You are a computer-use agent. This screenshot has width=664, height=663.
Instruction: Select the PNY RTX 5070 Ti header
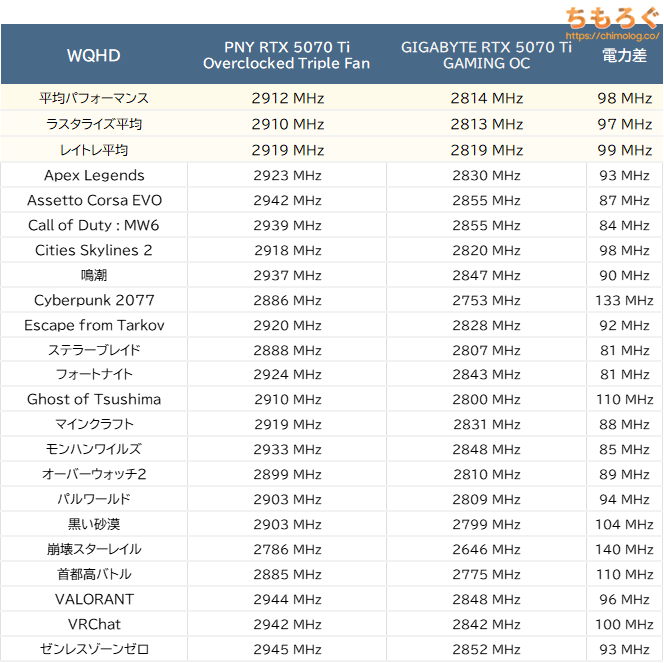(287, 55)
